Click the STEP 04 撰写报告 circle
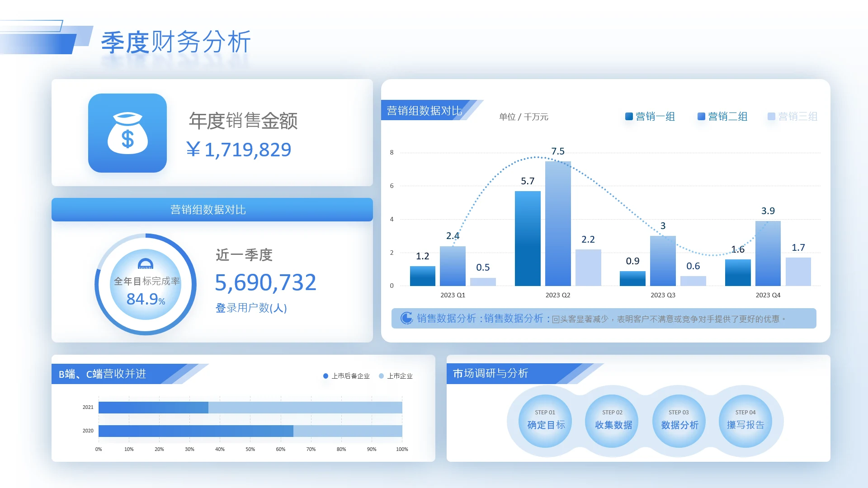The image size is (868, 488). (x=745, y=421)
